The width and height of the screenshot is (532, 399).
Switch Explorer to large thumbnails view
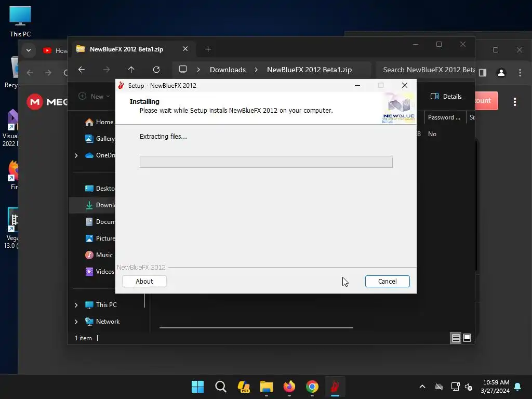point(467,338)
